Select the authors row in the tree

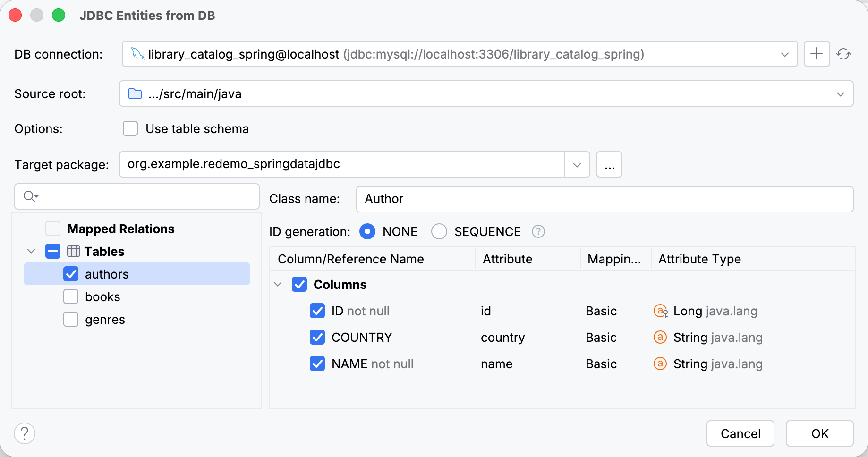pyautogui.click(x=137, y=274)
